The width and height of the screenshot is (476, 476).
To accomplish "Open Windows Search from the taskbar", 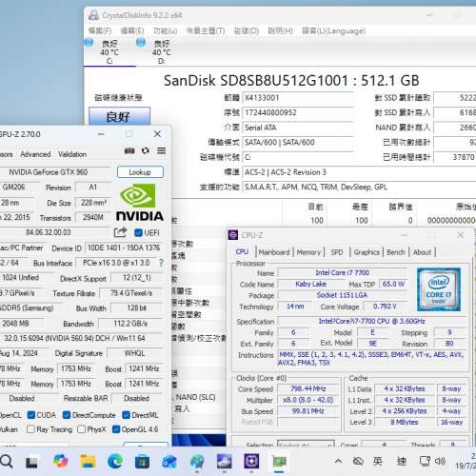I will coord(6,462).
